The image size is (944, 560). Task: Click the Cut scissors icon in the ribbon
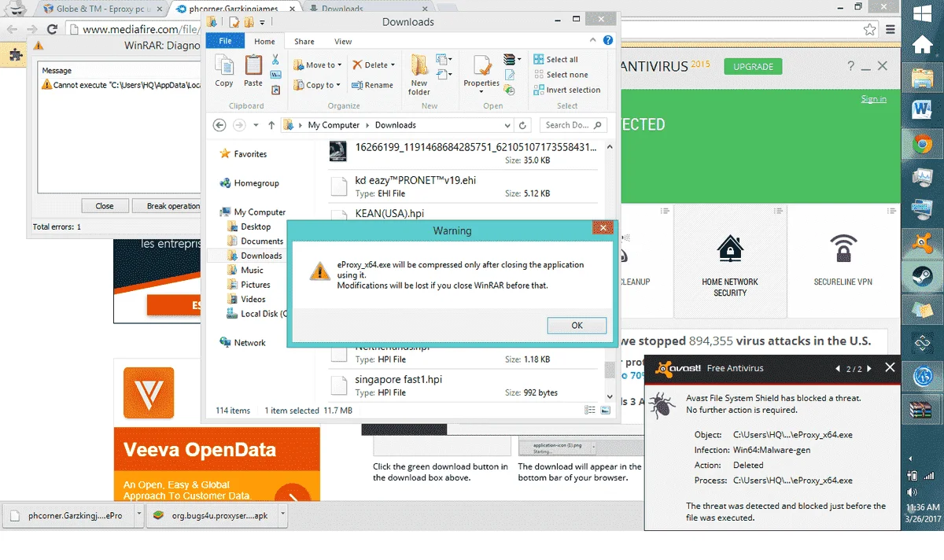[275, 60]
